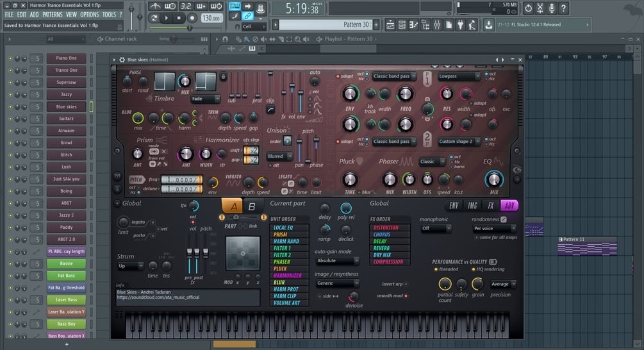Click the typing keyboard to piano icon
Screen dimensions: 644x350
(235, 6)
